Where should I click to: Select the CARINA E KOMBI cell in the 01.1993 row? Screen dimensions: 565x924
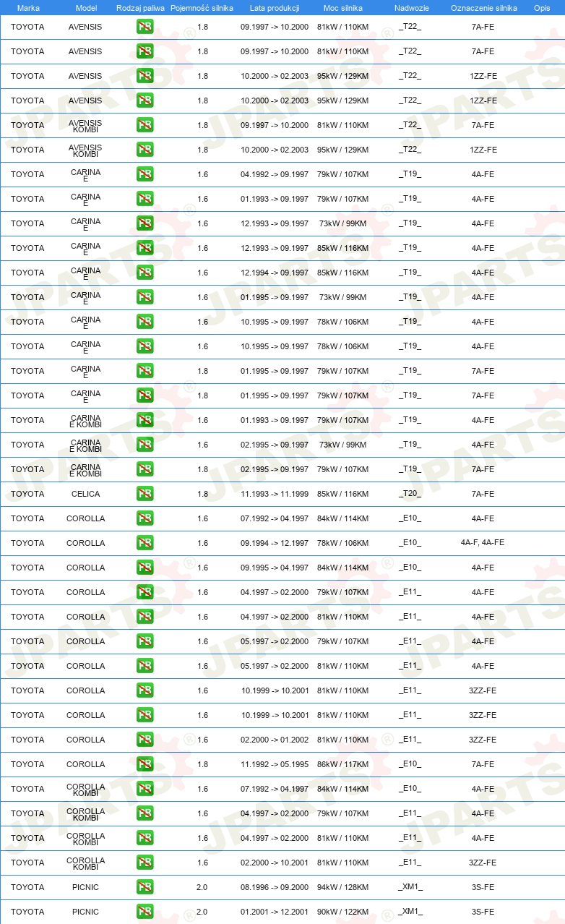pos(86,420)
